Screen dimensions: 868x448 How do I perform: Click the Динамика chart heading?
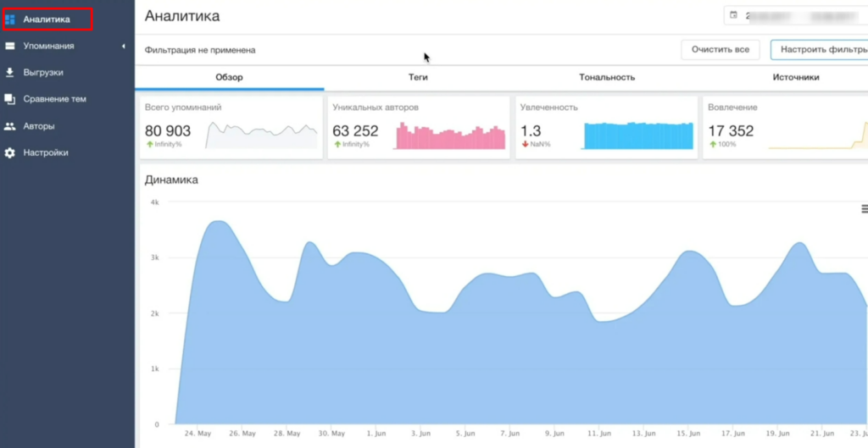[x=171, y=180]
